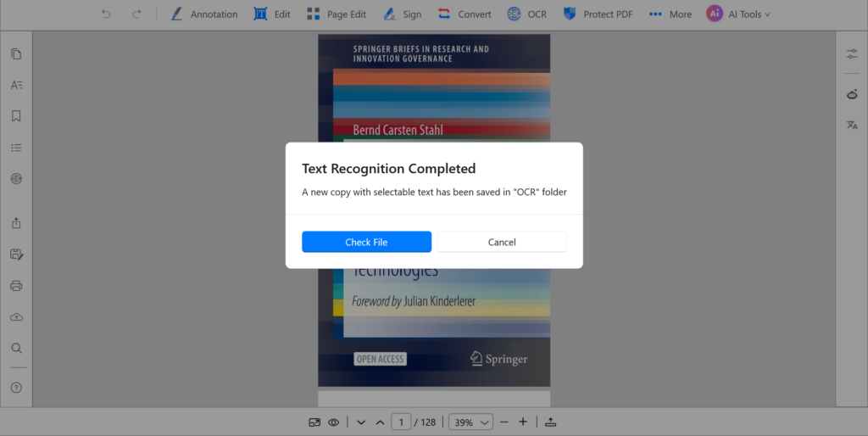Expand the More menu
The width and height of the screenshot is (868, 436).
(670, 14)
